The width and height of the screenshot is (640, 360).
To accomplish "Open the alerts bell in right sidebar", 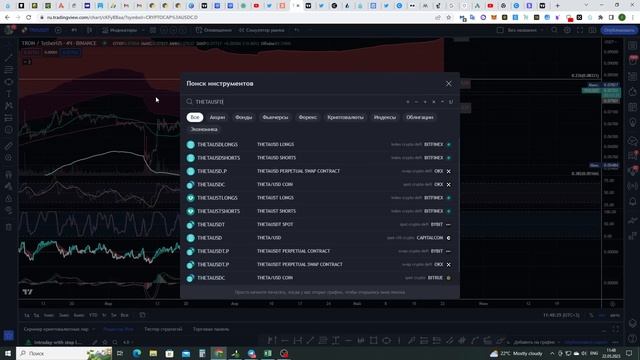I will click(633, 201).
